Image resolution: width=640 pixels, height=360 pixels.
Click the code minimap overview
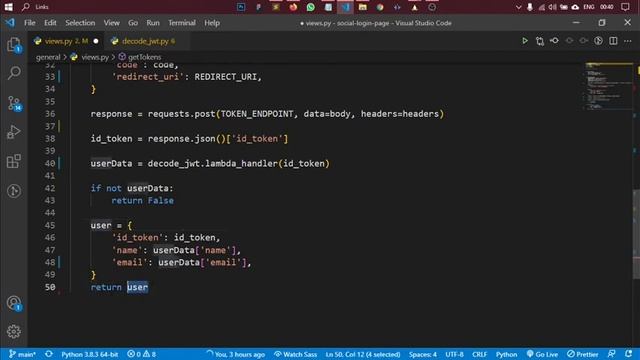608,87
